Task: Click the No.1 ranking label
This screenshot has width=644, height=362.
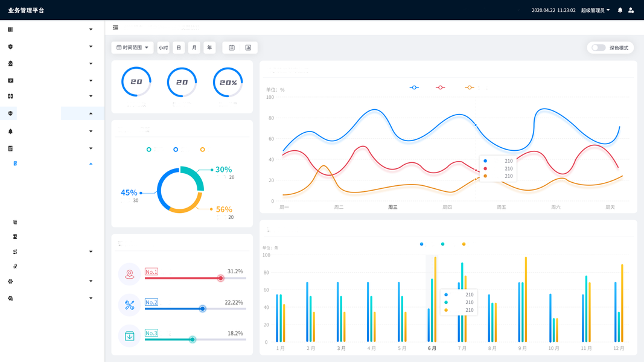Action: [151, 271]
